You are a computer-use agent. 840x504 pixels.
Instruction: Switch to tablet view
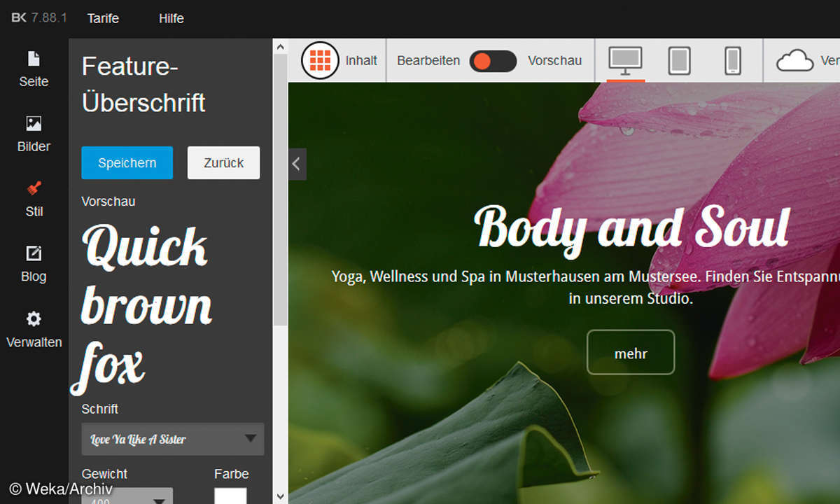click(680, 61)
